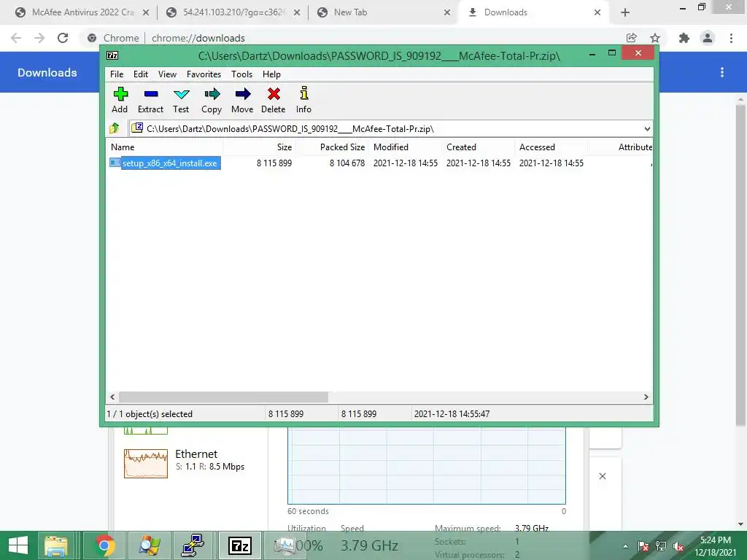Sort by the Accessed column header
The width and height of the screenshot is (747, 560).
(x=551, y=147)
